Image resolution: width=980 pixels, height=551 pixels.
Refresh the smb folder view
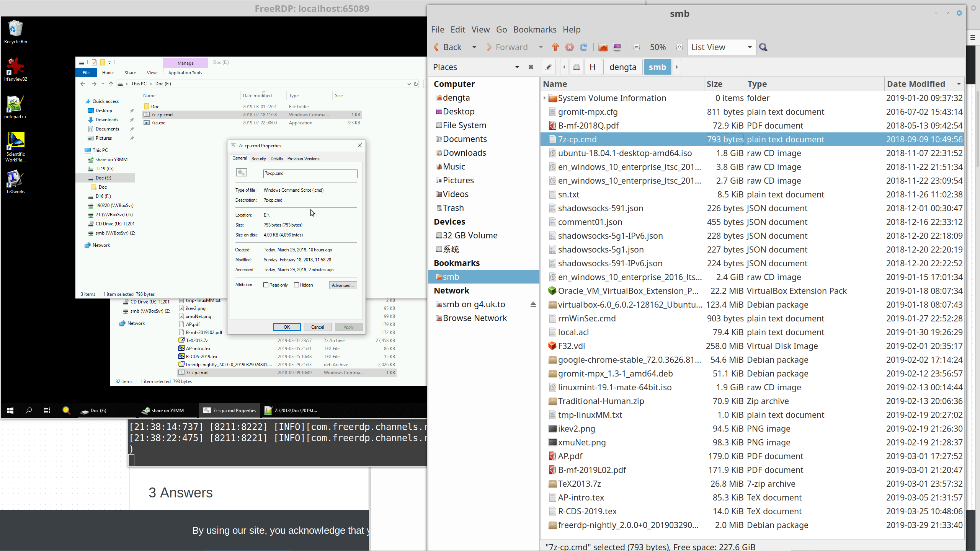583,47
